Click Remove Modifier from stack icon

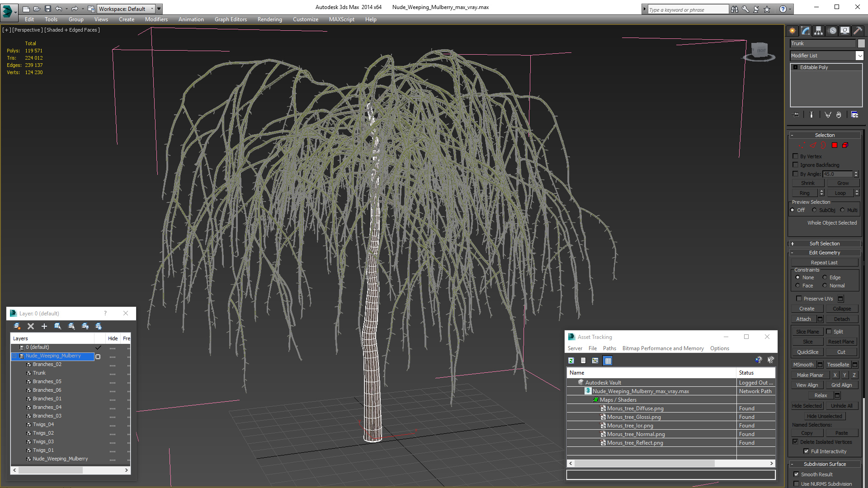839,115
